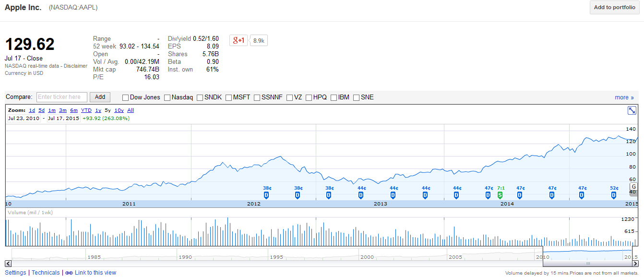Toggle the MSFT comparison checkbox
The width and height of the screenshot is (644, 278).
tap(228, 97)
